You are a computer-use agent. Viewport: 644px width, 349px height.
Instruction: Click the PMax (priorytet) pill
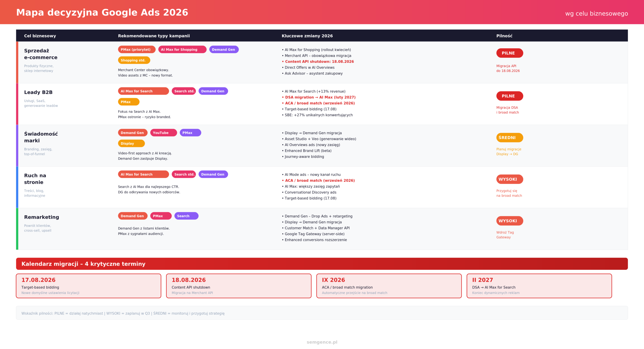pos(137,50)
